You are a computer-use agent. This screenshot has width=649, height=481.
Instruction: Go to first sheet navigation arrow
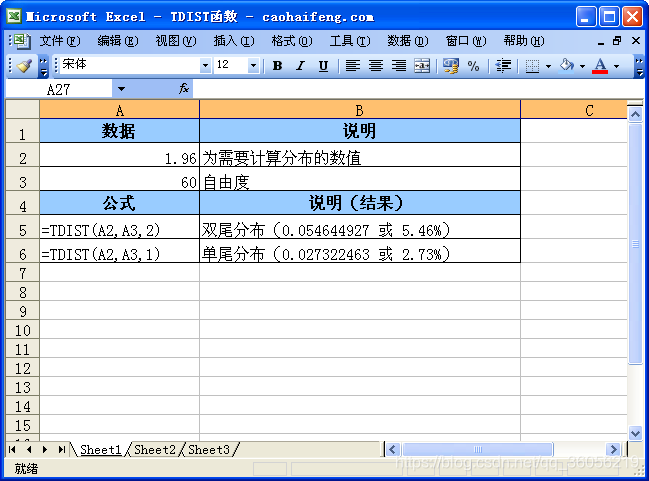[12, 450]
